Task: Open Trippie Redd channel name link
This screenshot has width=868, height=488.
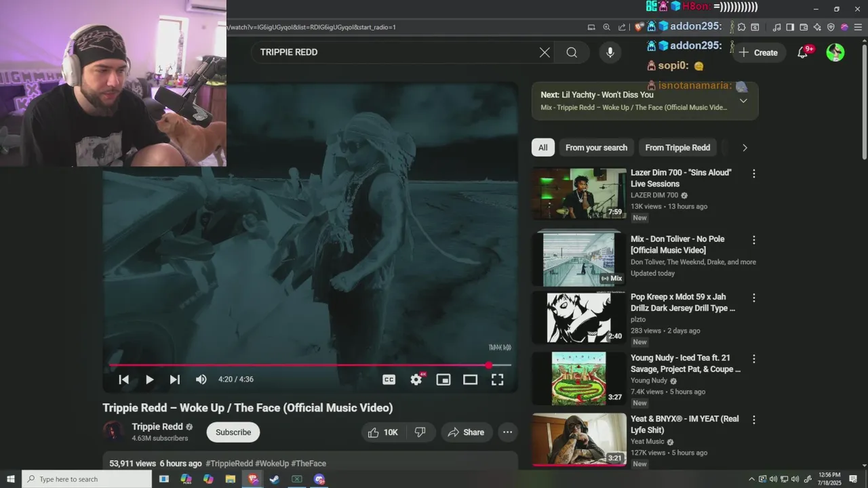Action: [x=157, y=427]
